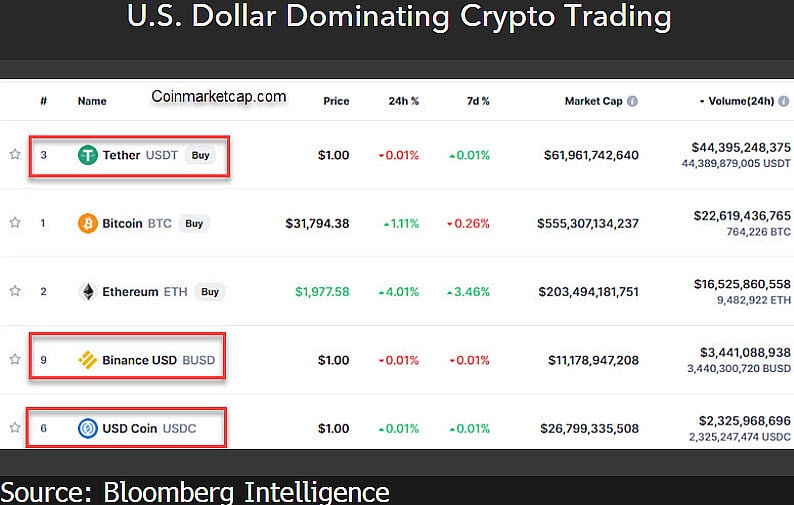Sort the table by Price header
794x505 pixels.
[335, 101]
